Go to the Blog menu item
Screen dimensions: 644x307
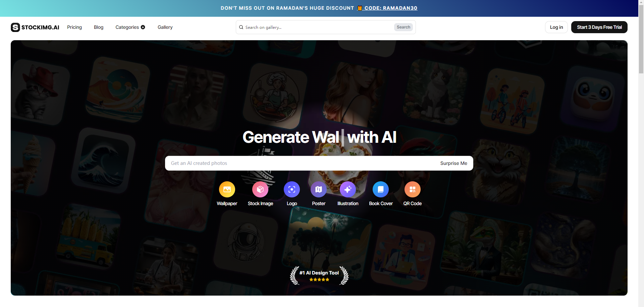tap(99, 27)
